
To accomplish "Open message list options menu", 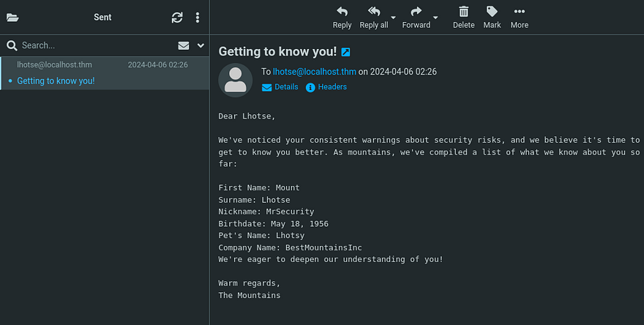I will pos(198,18).
